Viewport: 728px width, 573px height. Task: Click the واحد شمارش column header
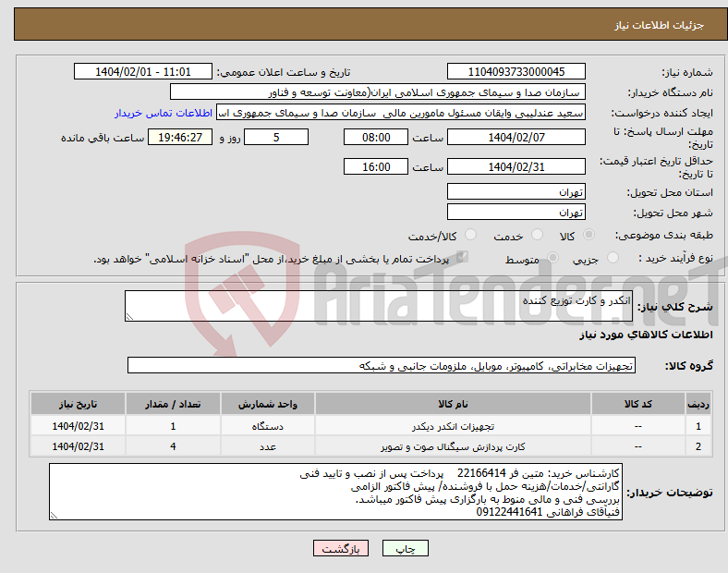click(268, 404)
